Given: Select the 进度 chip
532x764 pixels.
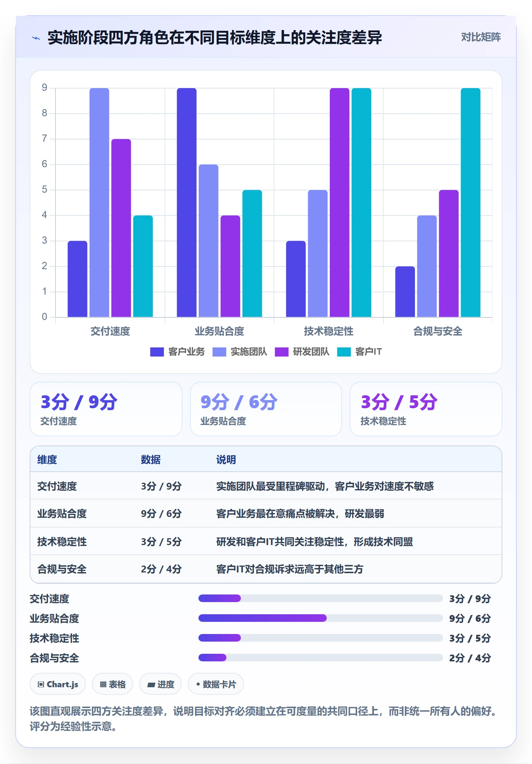Looking at the screenshot, I should pyautogui.click(x=160, y=684).
